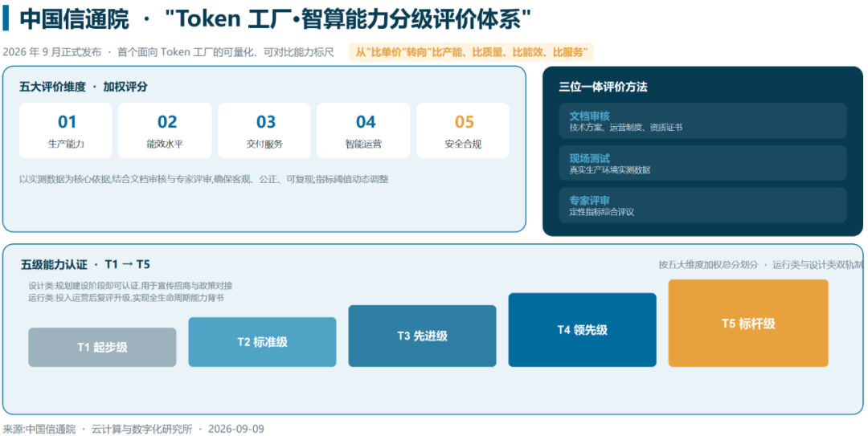Image resolution: width=868 pixels, height=436 pixels.
Task: Click the 三位一体评价方法 heading
Action: point(604,87)
